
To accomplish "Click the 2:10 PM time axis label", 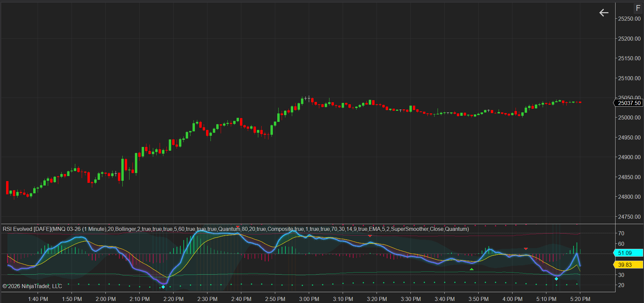I will click(x=140, y=299).
